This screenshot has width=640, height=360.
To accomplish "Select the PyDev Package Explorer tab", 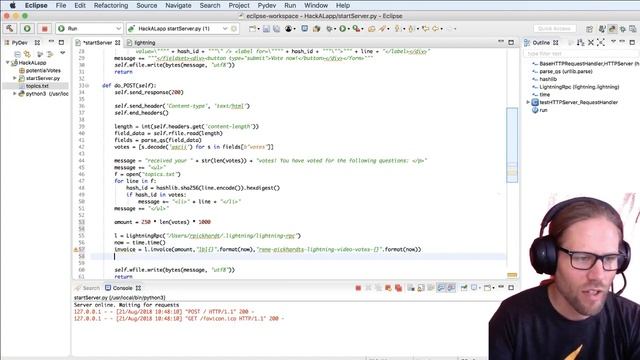I will 19,42.
